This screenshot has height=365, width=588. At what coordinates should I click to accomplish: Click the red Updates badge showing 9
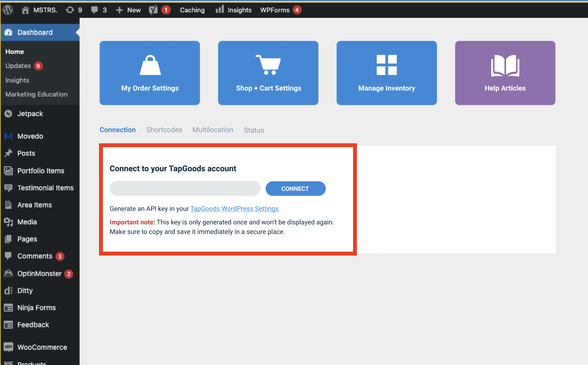pyautogui.click(x=38, y=66)
